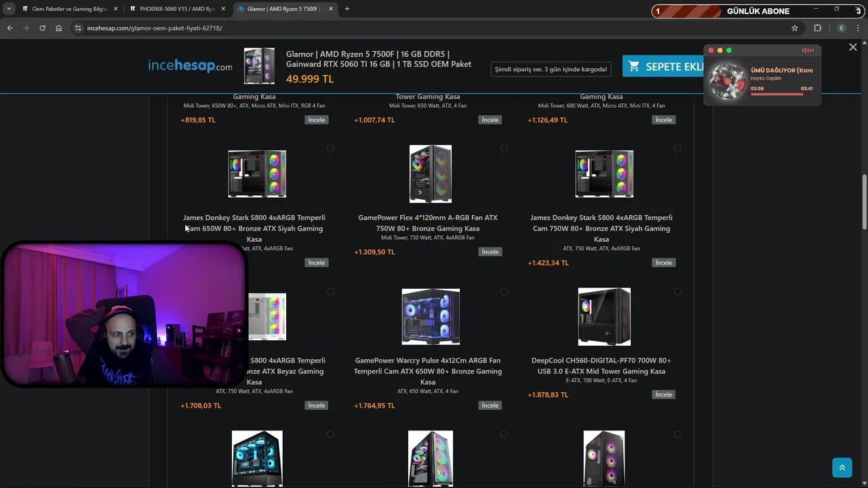Open the GamePower Flex case image
This screenshot has height=488, width=868.
(x=431, y=174)
